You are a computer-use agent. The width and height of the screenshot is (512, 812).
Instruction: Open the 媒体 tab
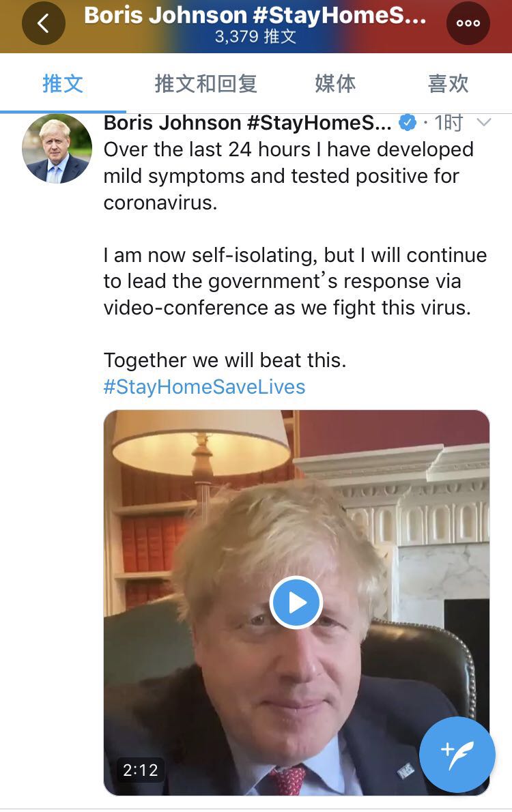[x=335, y=84]
